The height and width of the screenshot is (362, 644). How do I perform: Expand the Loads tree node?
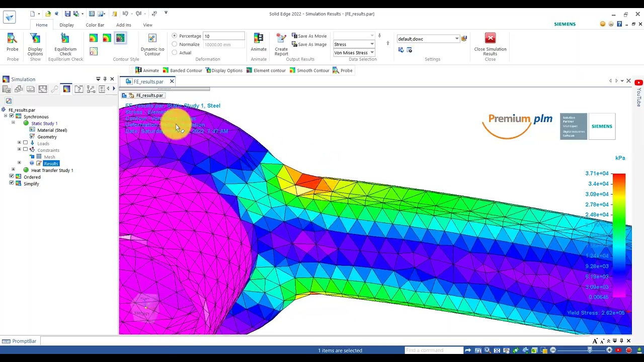[19, 143]
